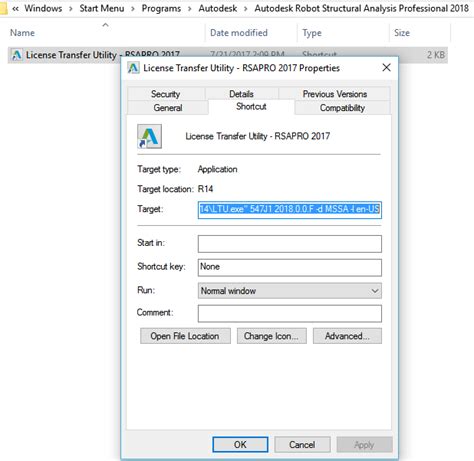474x461 pixels.
Task: Select the Shortcut tab
Action: [x=251, y=107]
